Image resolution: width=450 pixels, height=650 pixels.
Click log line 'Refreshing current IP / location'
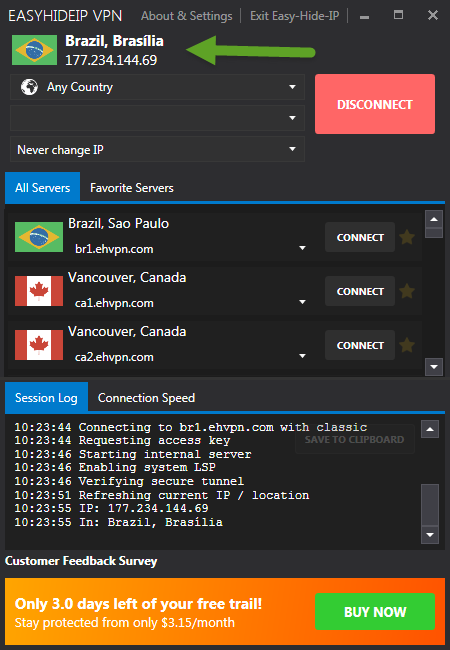pyautogui.click(x=162, y=495)
